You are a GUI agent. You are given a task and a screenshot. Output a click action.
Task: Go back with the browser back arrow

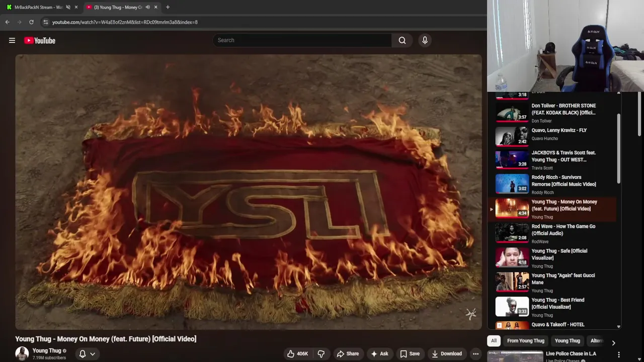click(7, 22)
